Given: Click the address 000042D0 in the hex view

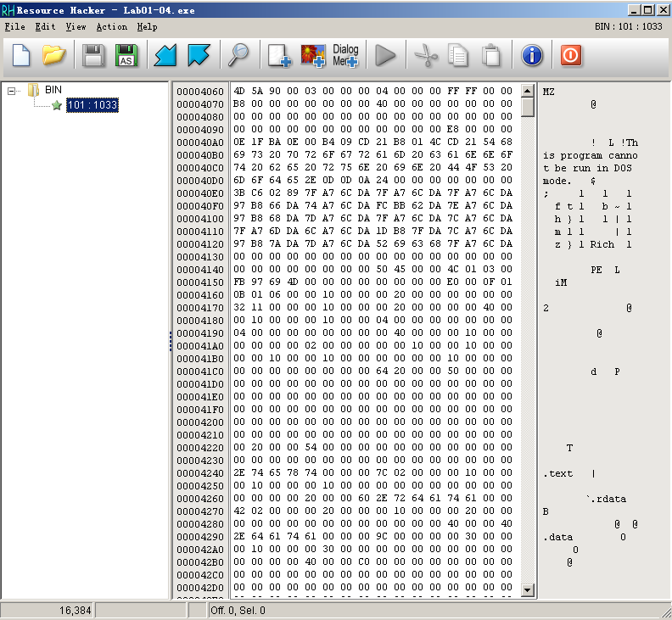Looking at the screenshot, I should [x=200, y=588].
